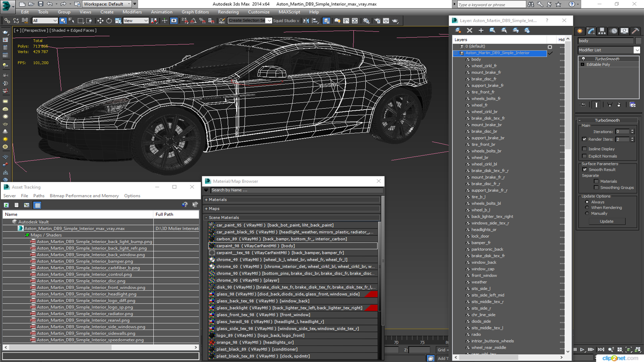Click the Squid Studio toolbar button
The height and width of the screenshot is (362, 644).
(286, 21)
